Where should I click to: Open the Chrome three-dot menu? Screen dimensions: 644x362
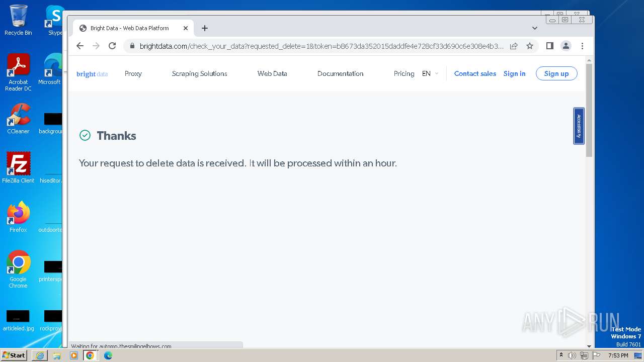[x=582, y=46]
